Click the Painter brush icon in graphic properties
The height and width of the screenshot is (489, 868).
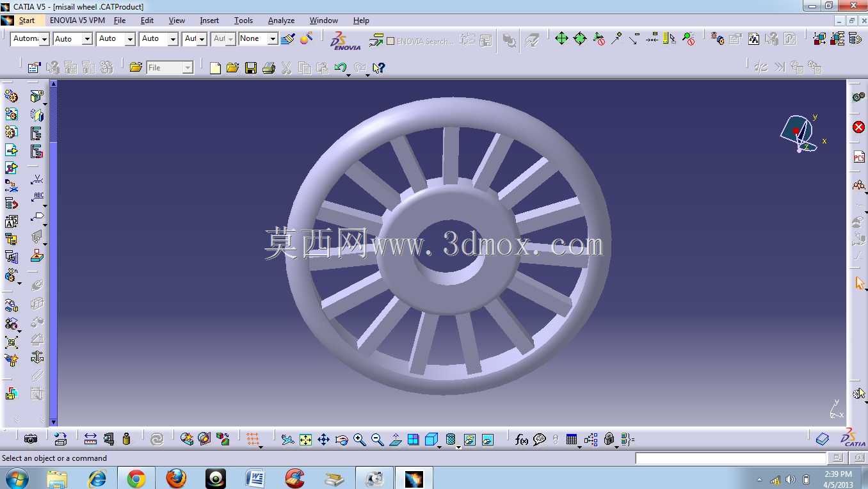(287, 39)
